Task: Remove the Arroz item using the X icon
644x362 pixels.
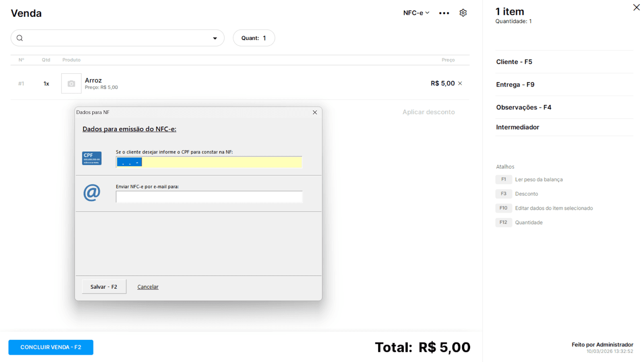Action: [x=460, y=83]
